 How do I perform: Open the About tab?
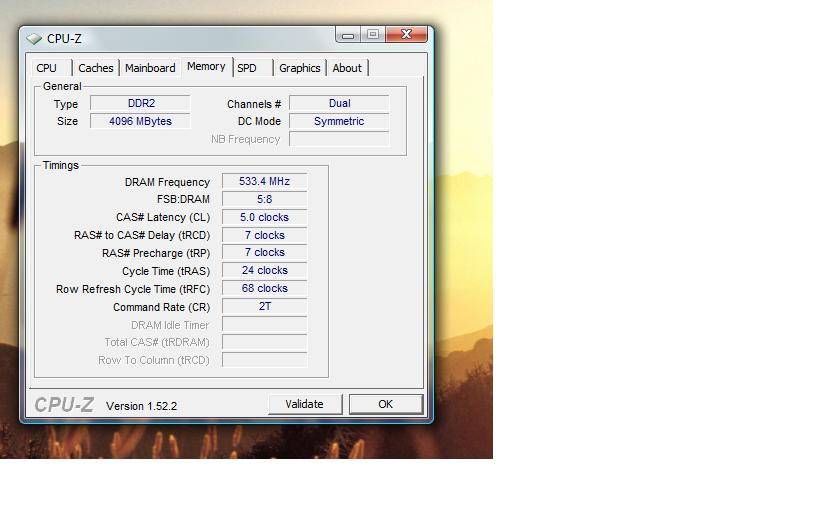coord(347,68)
